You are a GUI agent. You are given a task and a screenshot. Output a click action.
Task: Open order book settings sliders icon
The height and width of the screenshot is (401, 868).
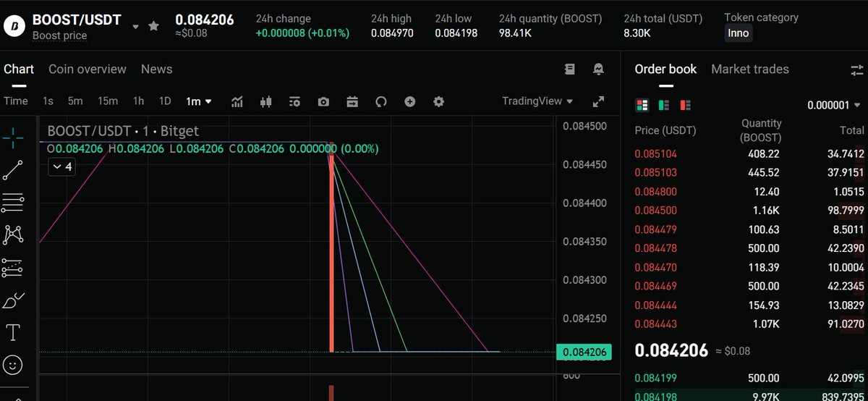[857, 69]
